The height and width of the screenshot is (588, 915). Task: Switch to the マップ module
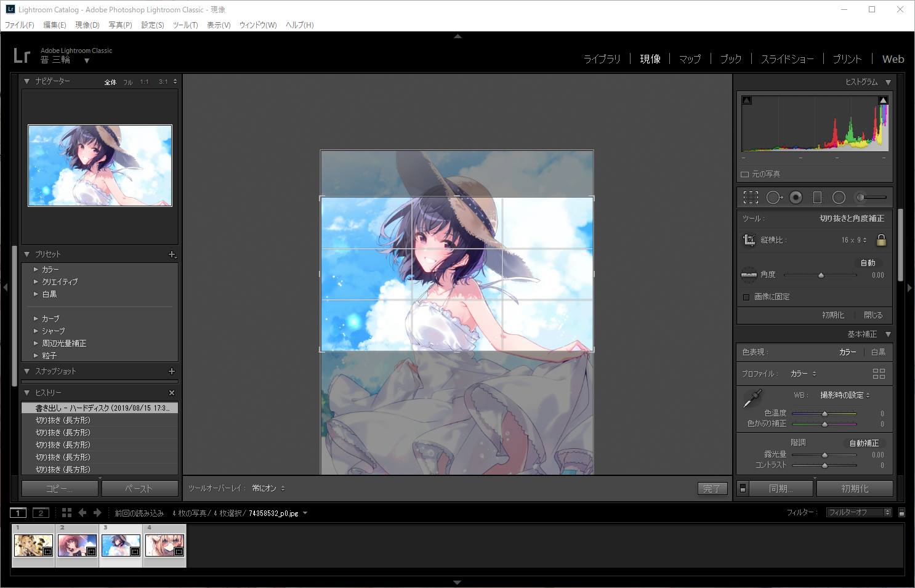coord(690,59)
